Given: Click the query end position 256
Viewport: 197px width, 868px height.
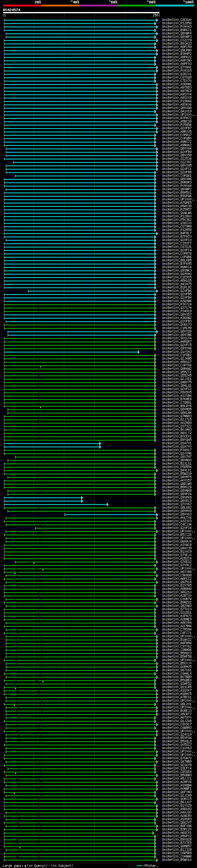Looking at the screenshot, I should 155,15.
